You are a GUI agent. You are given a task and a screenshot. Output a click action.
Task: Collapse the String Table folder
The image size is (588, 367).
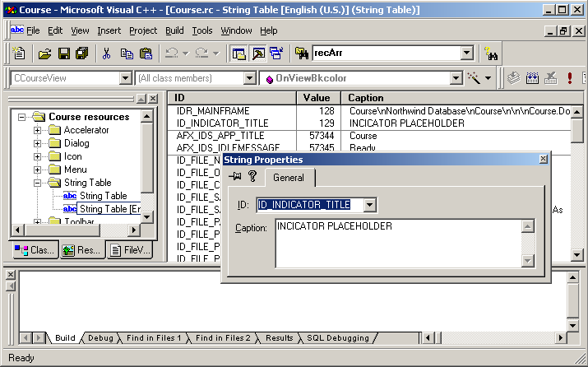pos(37,183)
